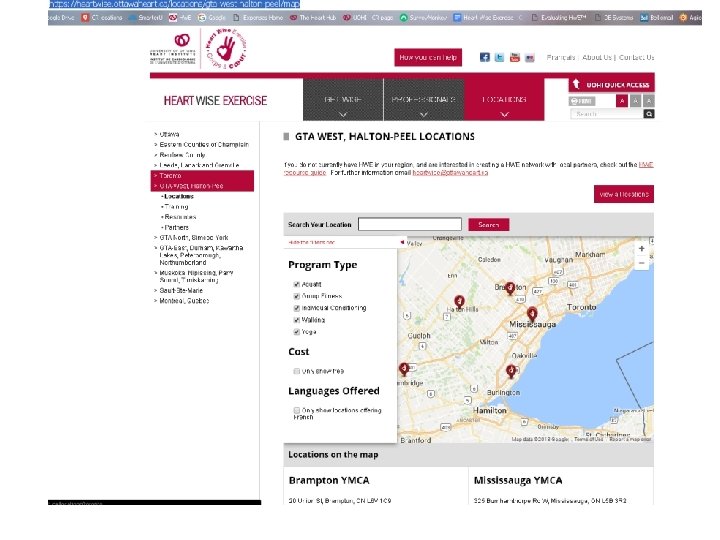Open the Facebook social icon
This screenshot has height=540, width=720.
(484, 57)
